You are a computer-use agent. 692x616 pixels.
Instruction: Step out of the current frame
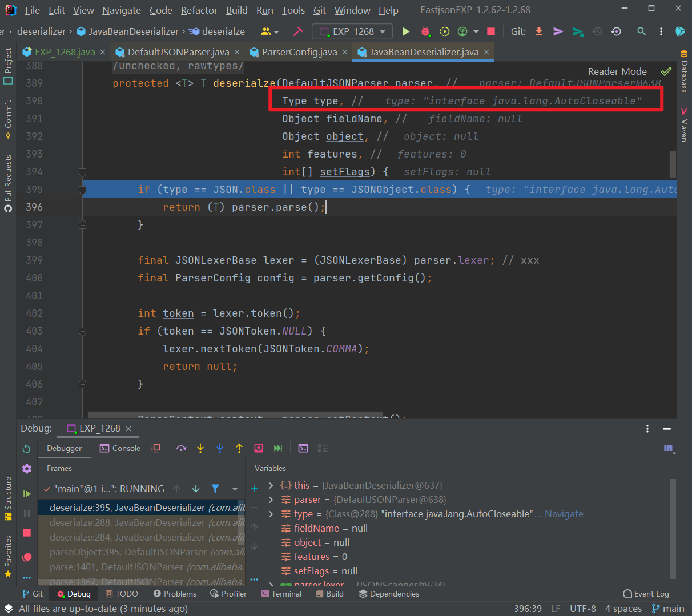pos(239,449)
